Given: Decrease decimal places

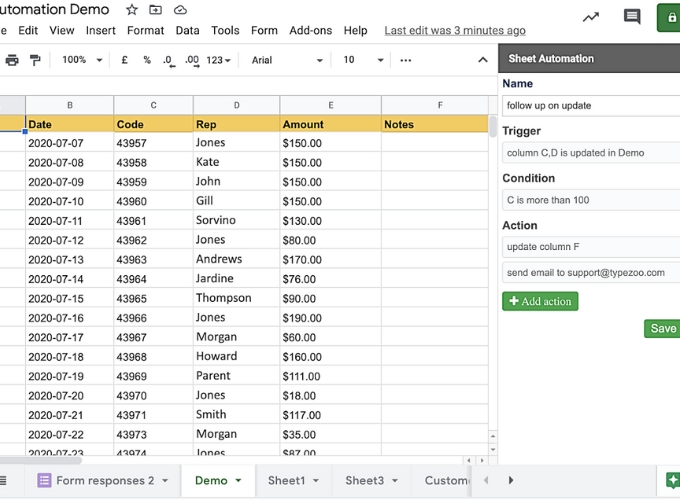Looking at the screenshot, I should click(169, 61).
